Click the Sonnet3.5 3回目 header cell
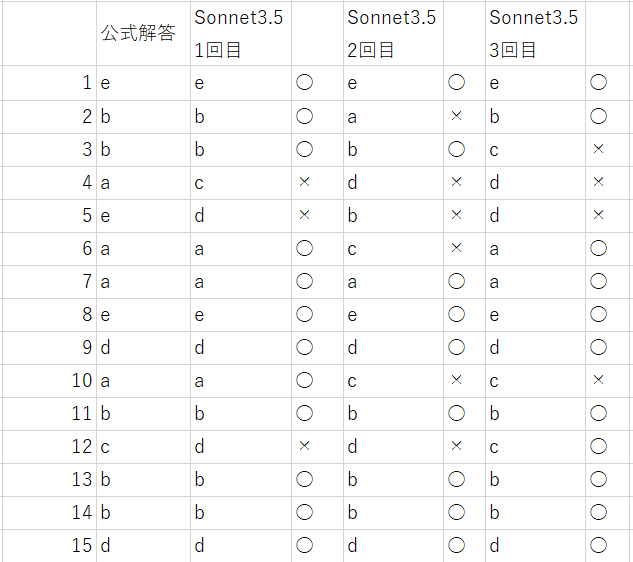 pos(534,34)
